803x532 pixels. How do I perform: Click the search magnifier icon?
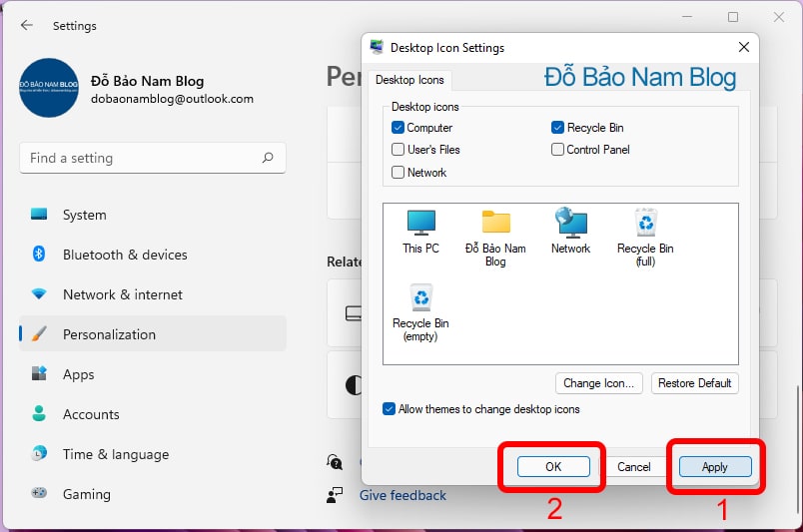click(268, 158)
